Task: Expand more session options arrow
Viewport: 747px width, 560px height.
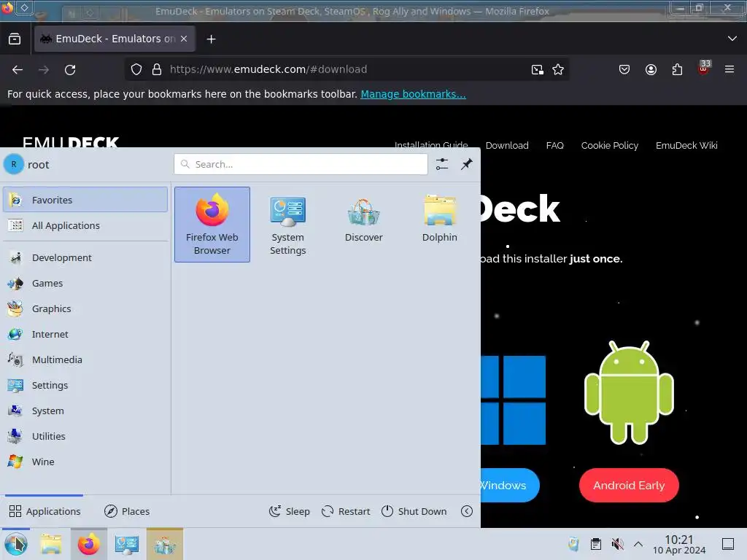Action: pyautogui.click(x=467, y=511)
